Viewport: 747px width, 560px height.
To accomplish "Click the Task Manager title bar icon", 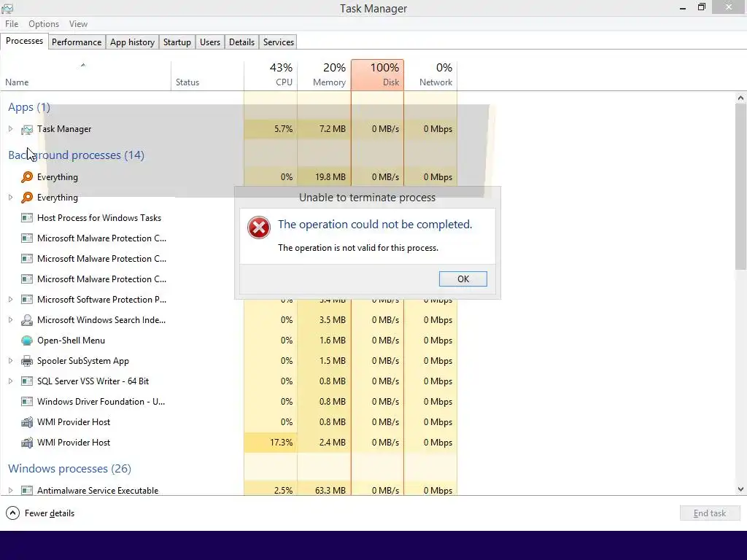I will click(7, 8).
